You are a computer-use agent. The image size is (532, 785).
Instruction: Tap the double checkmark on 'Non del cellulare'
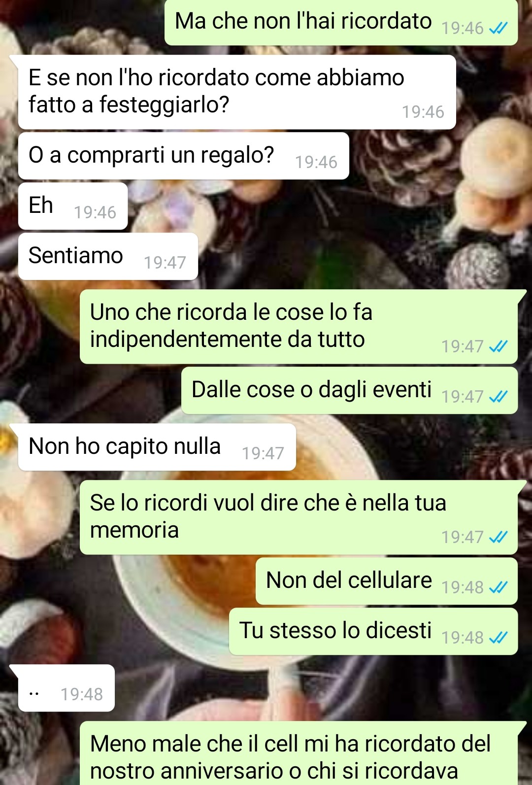point(498,587)
